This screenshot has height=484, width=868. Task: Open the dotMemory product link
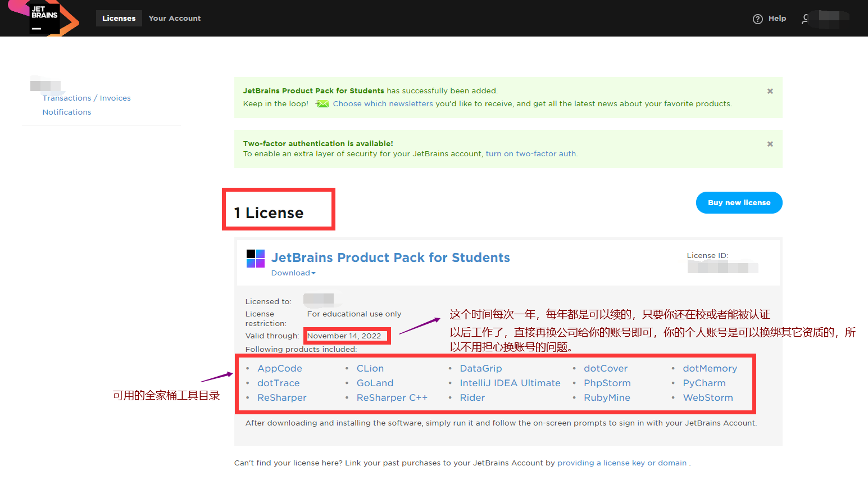710,368
